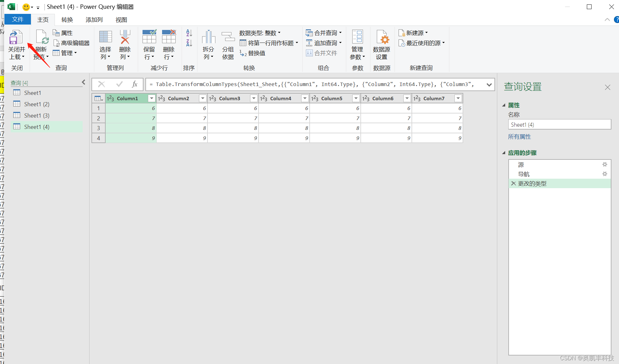Collapse the queries pane with arrow

coord(84,82)
